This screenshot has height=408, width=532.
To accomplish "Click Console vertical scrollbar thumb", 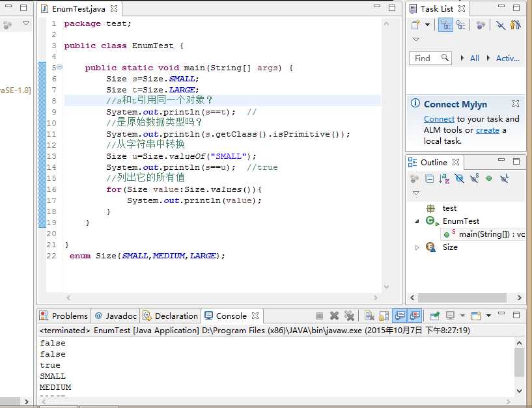I will [519, 362].
